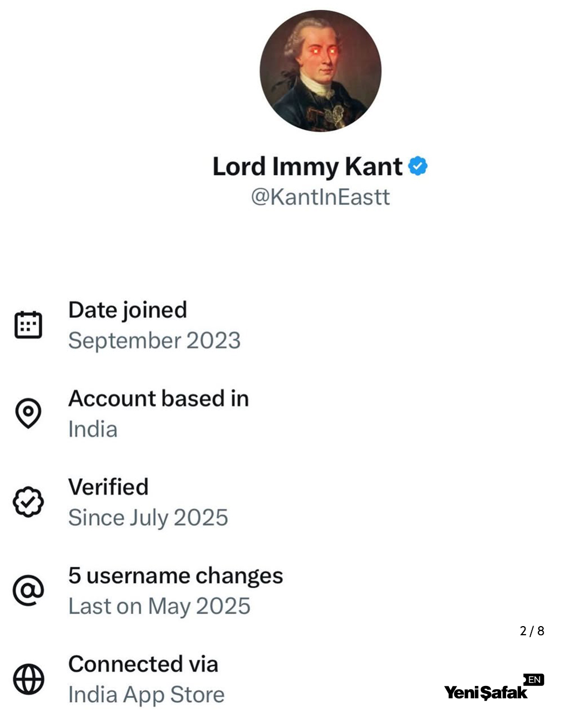Click the India location text

pos(93,429)
